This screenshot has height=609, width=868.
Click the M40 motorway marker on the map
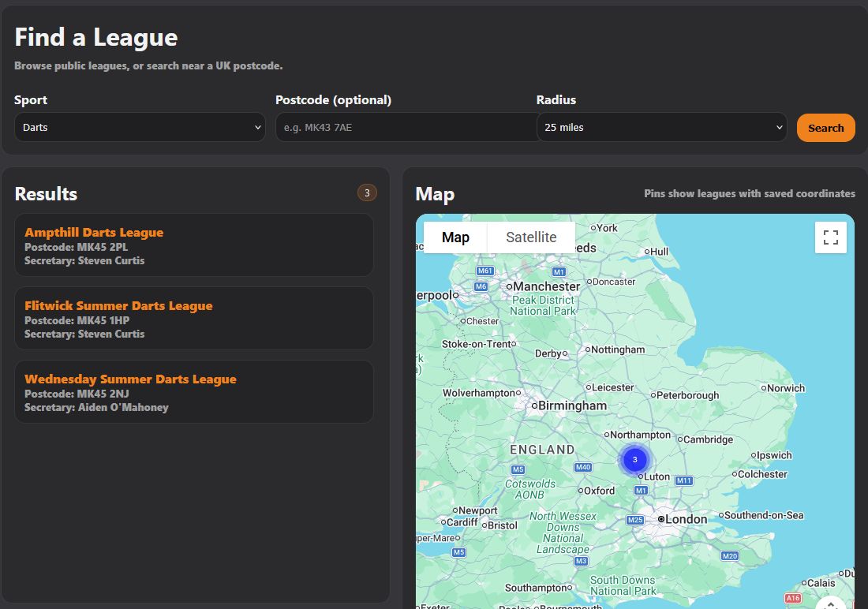pyautogui.click(x=582, y=467)
